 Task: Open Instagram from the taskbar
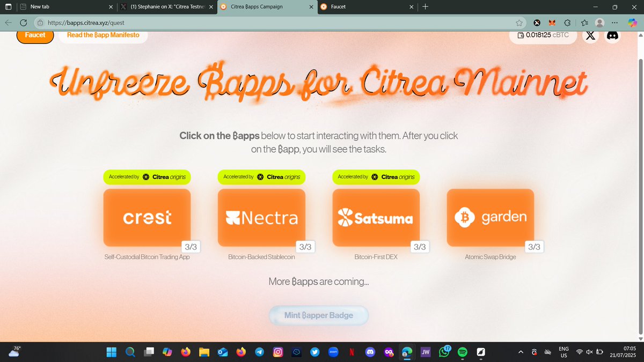click(x=278, y=352)
